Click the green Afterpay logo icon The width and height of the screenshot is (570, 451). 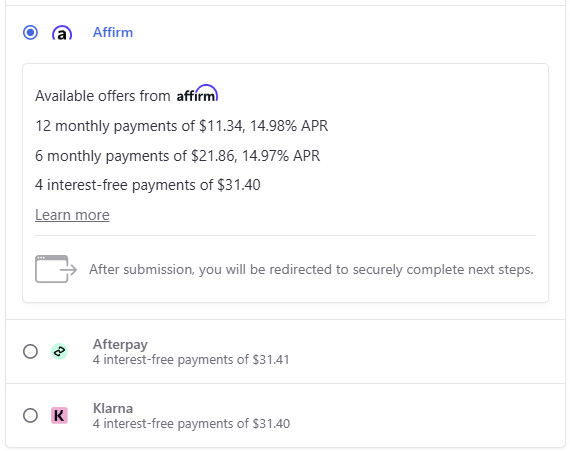pos(59,351)
